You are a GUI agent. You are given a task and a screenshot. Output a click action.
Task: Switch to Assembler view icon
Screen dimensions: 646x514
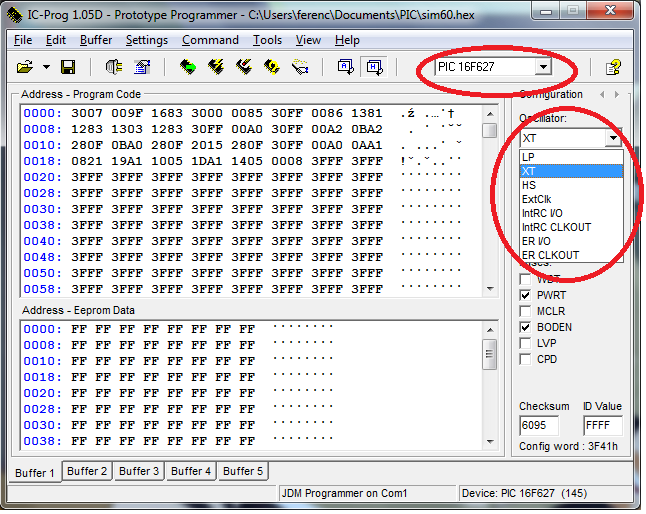pos(345,67)
